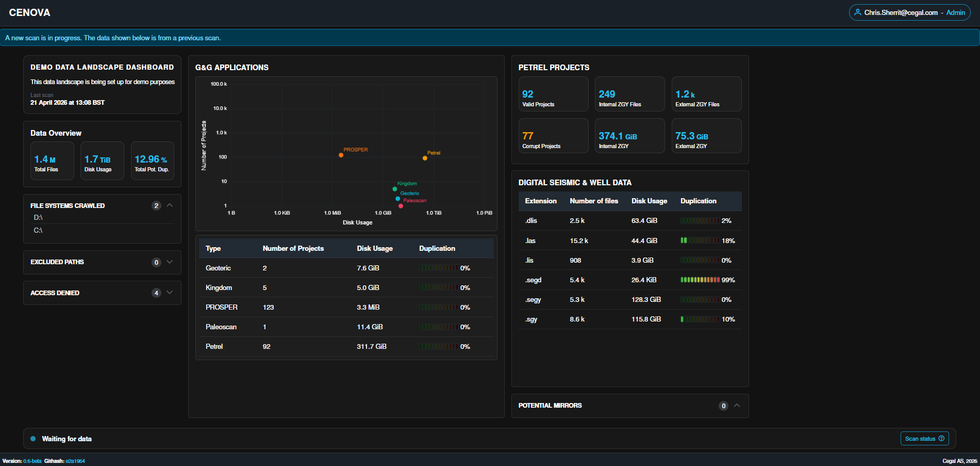Open the Corrupt Projects card showing 77
Image resolution: width=980 pixels, height=466 pixels.
point(553,136)
